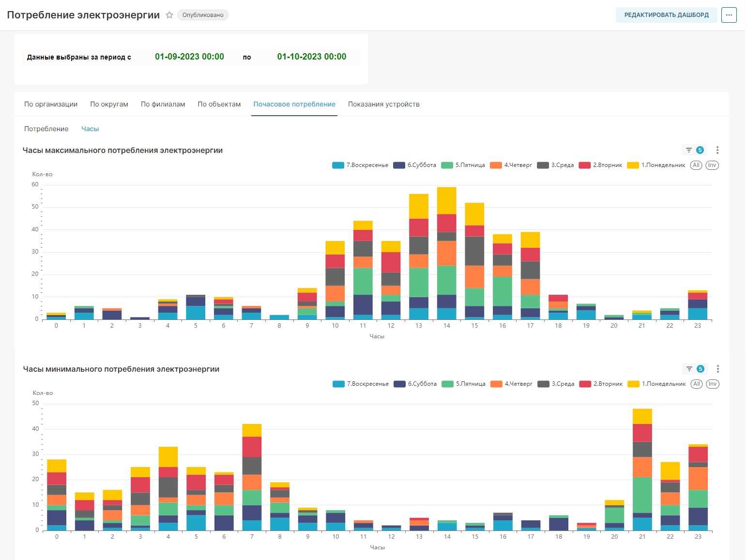Toggle 2.Вторник series in maximum chart legend

point(600,165)
